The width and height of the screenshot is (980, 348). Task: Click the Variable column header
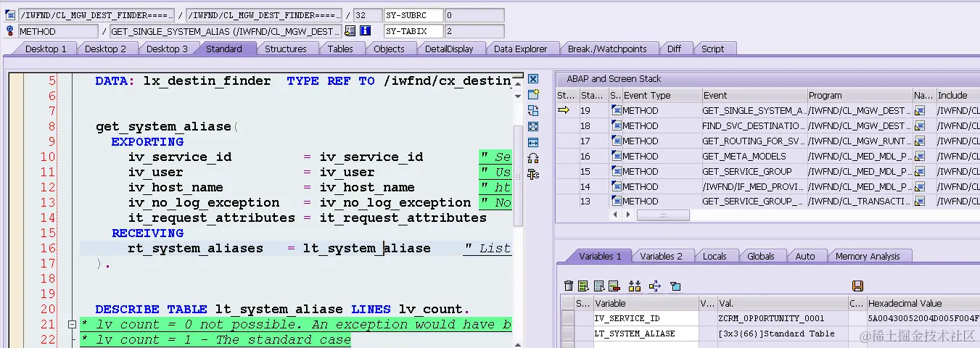645,303
